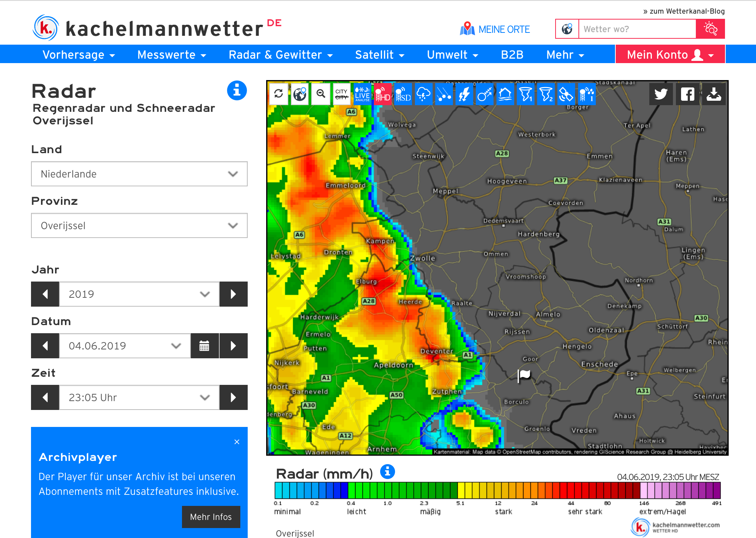Share the map on Twitter
Viewport: 756px width, 538px height.
pos(661,94)
